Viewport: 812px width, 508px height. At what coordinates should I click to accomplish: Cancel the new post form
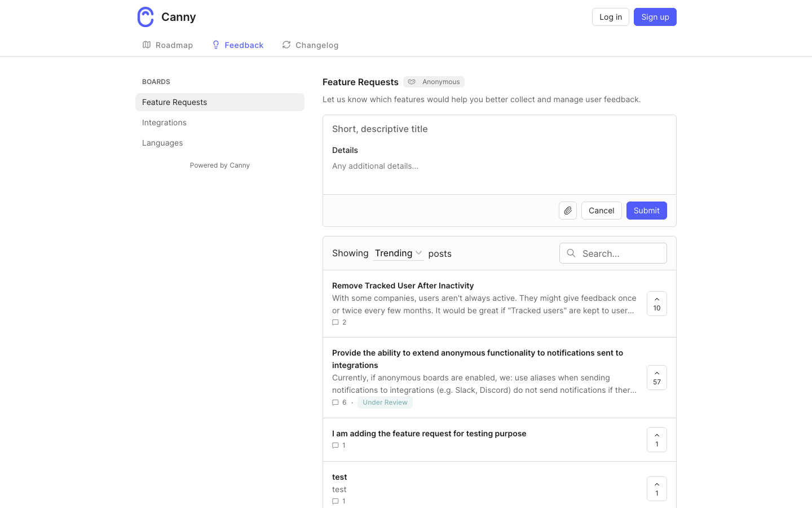[x=602, y=211]
